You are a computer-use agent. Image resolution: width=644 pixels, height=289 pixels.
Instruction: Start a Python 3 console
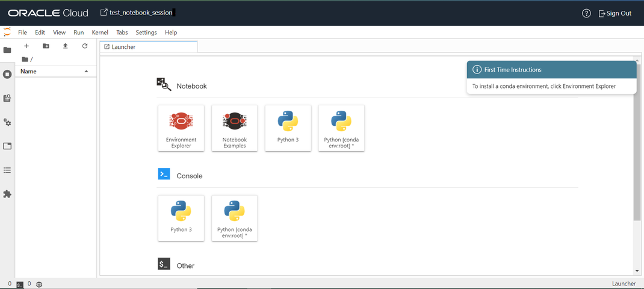[181, 218]
